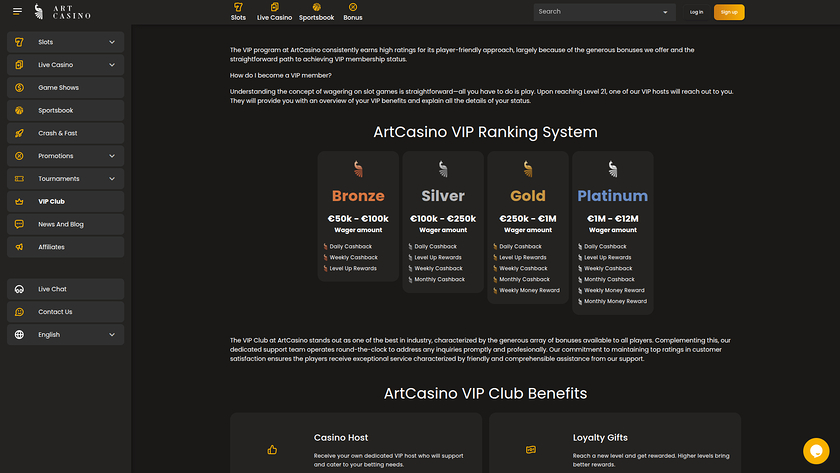Select the Bonus tab in top navigation
The image size is (840, 473).
(353, 12)
